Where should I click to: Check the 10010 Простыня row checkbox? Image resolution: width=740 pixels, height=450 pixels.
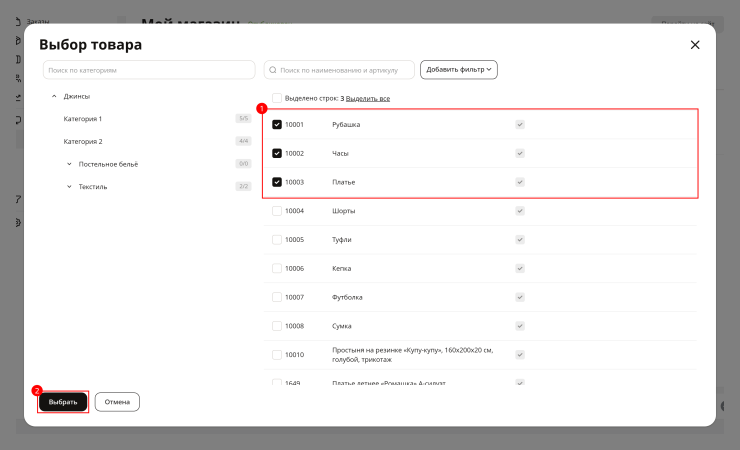(277, 355)
